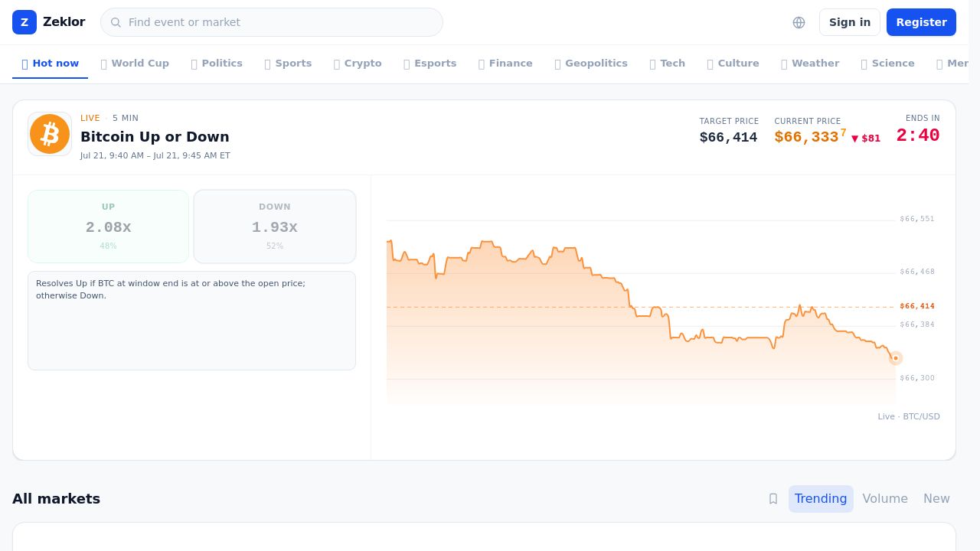Open the language globe icon
The width and height of the screenshot is (980, 551).
coord(799,22)
